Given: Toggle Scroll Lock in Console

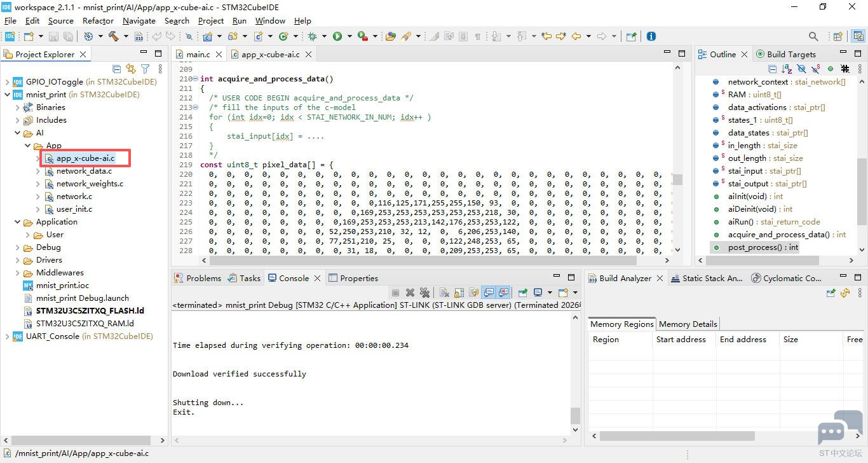Looking at the screenshot, I should pos(459,293).
